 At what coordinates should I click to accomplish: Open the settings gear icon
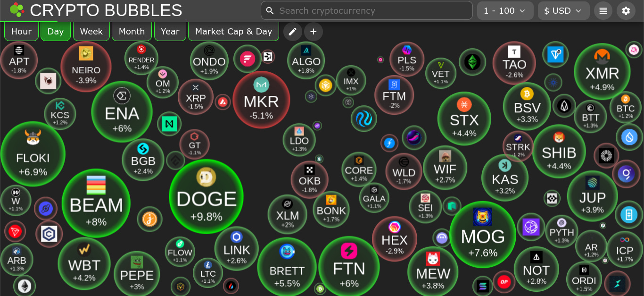tap(626, 10)
